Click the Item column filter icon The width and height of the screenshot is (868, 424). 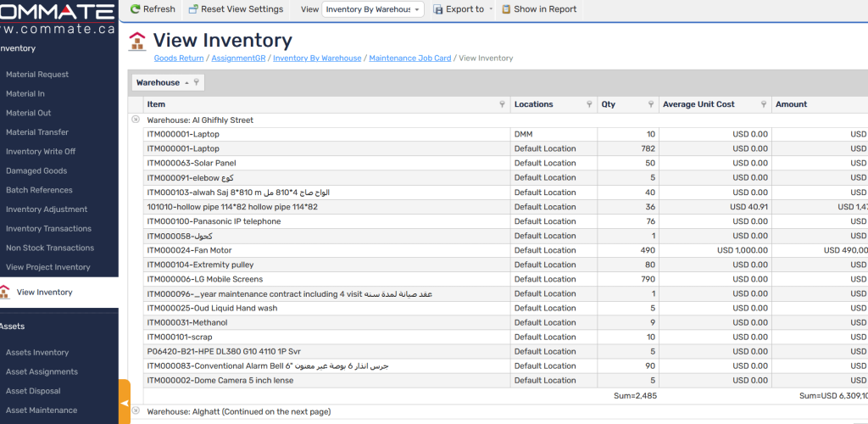(x=502, y=105)
